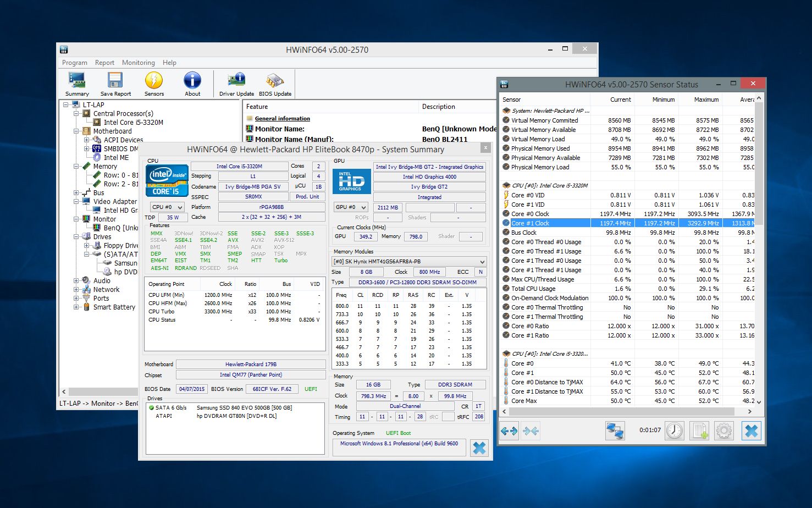Click the HWiNFO64 main window title icon
The image size is (812, 508).
click(64, 49)
